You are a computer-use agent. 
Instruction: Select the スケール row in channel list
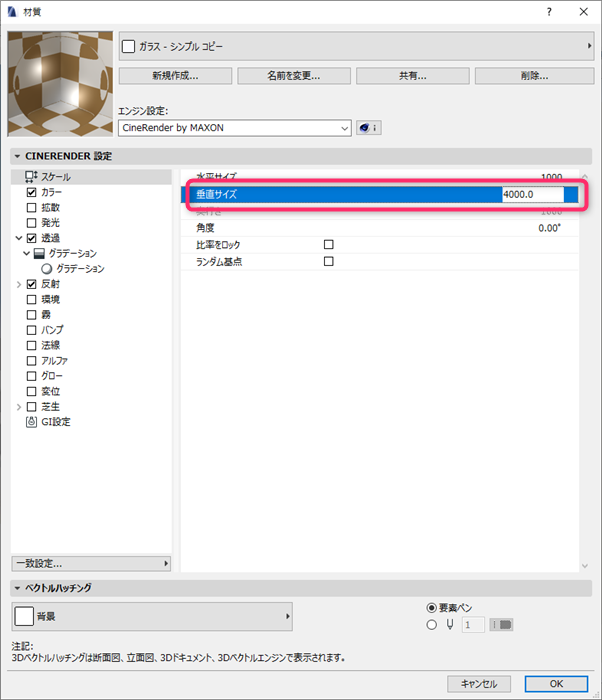91,177
